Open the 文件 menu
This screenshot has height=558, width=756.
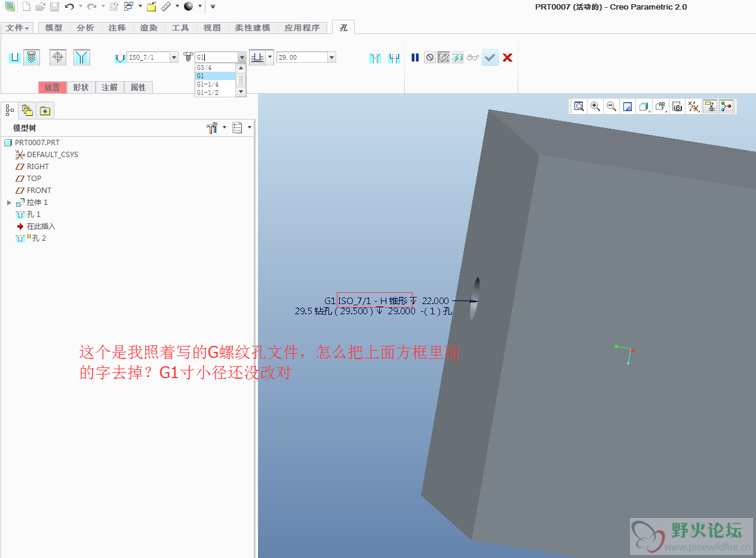(18, 27)
